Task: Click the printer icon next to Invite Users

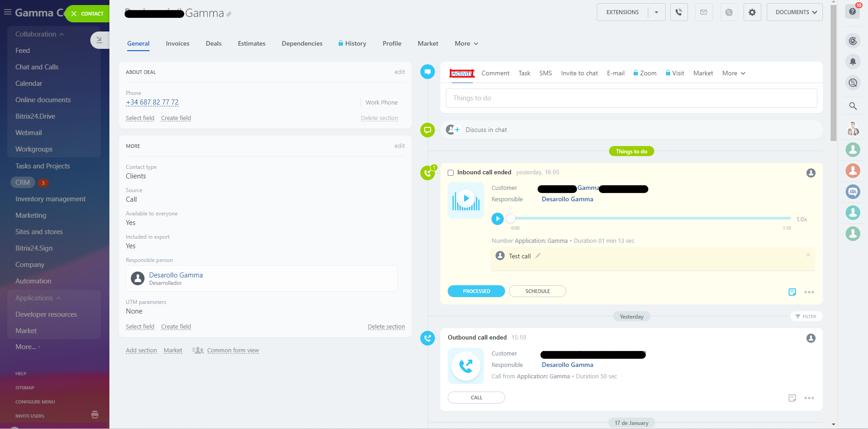Action: click(x=95, y=415)
